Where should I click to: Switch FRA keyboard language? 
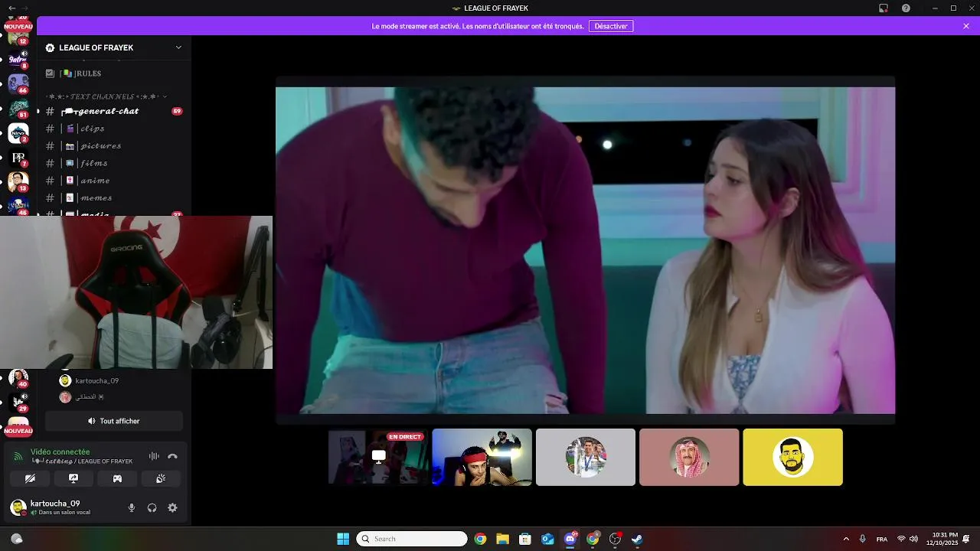[882, 539]
